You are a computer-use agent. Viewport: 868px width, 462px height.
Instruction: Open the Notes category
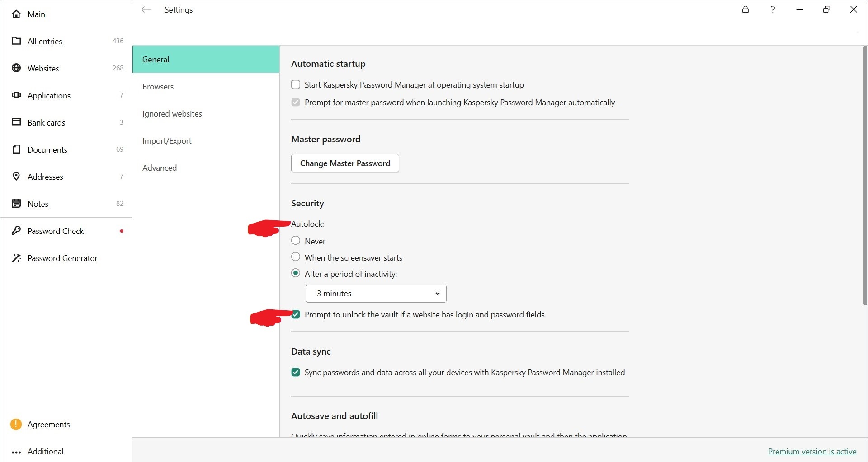[66, 204]
